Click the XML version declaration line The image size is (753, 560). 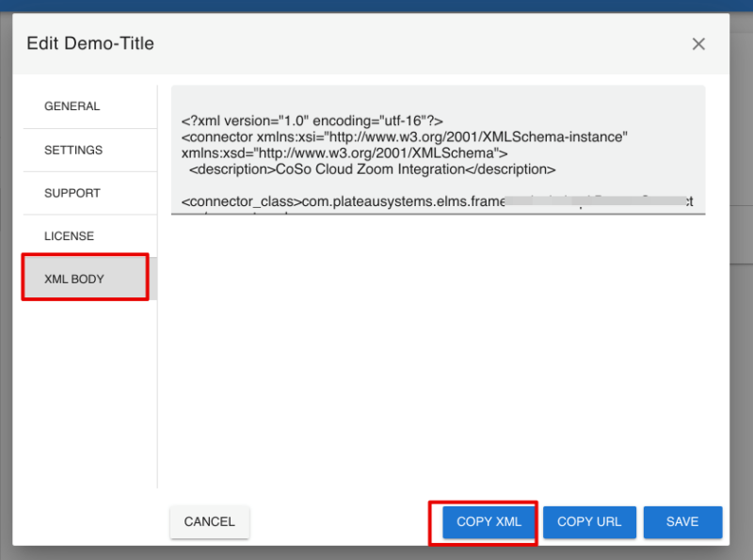tap(312, 121)
